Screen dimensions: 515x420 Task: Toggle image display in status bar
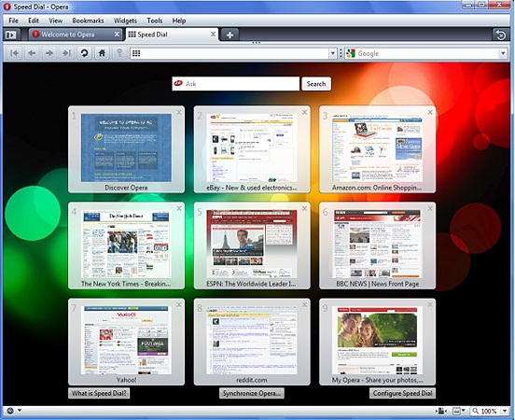(457, 411)
